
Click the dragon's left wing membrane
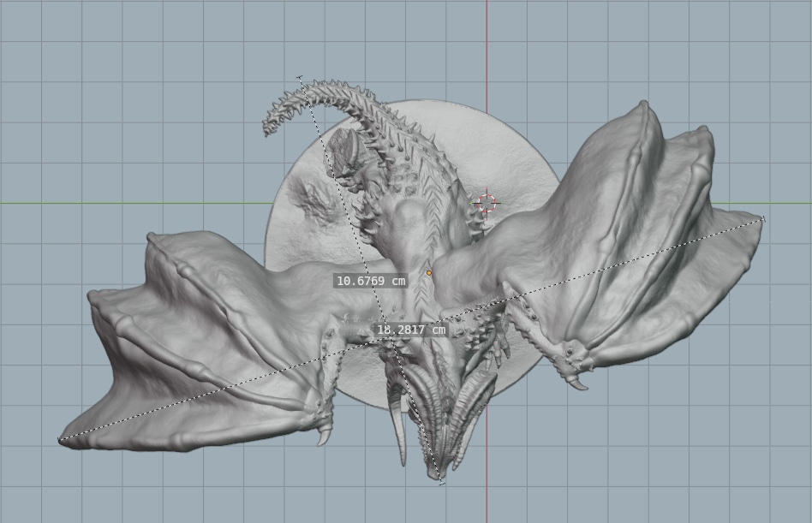(197, 342)
